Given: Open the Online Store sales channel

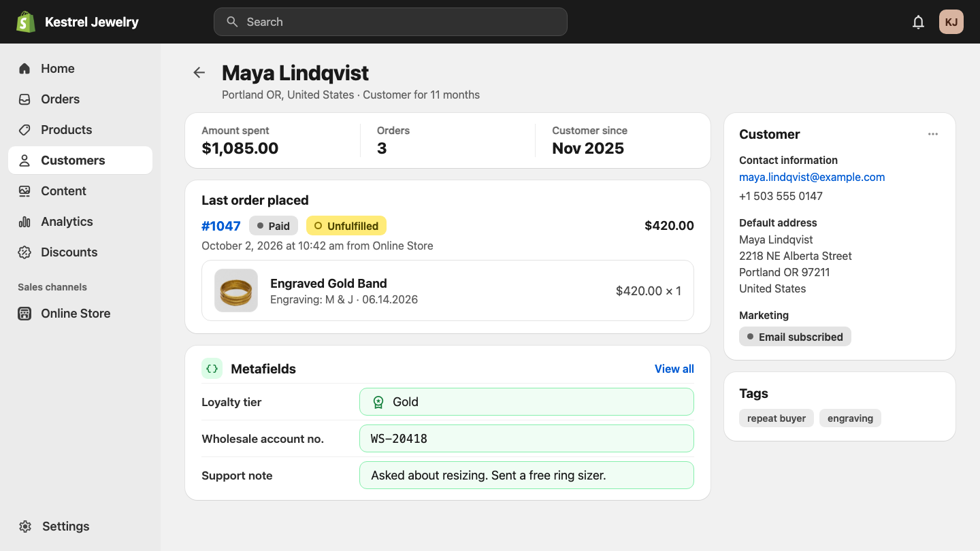Looking at the screenshot, I should [80, 314].
